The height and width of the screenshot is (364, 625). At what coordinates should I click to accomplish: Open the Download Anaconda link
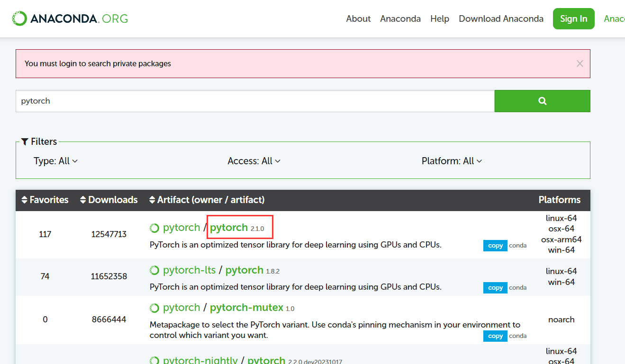click(x=501, y=18)
